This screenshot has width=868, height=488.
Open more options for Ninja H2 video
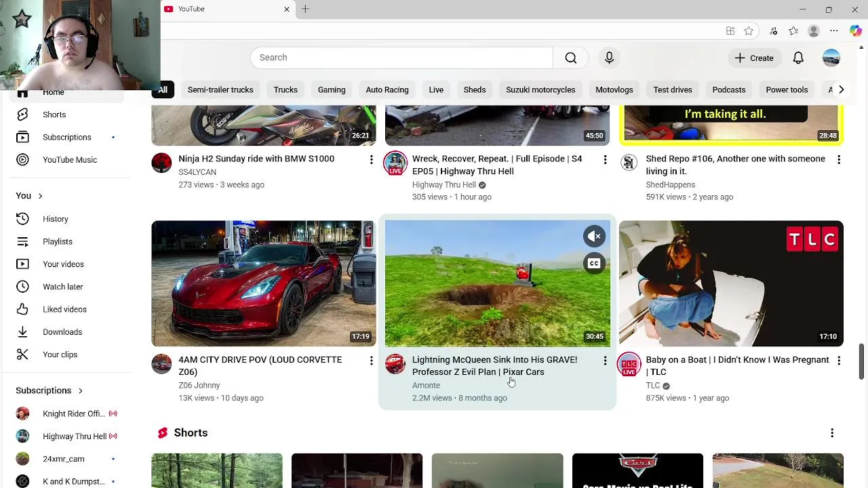pyautogui.click(x=371, y=159)
